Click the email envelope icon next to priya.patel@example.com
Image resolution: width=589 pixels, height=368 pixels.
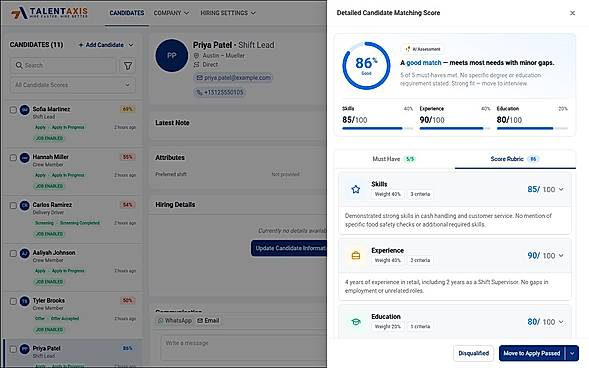tap(199, 78)
